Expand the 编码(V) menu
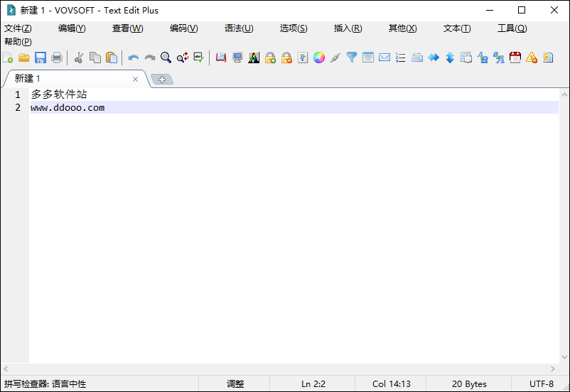This screenshot has height=392, width=570. tap(183, 28)
